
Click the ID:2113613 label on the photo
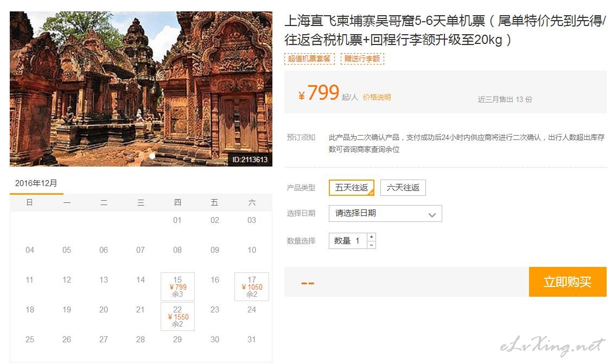click(x=250, y=159)
